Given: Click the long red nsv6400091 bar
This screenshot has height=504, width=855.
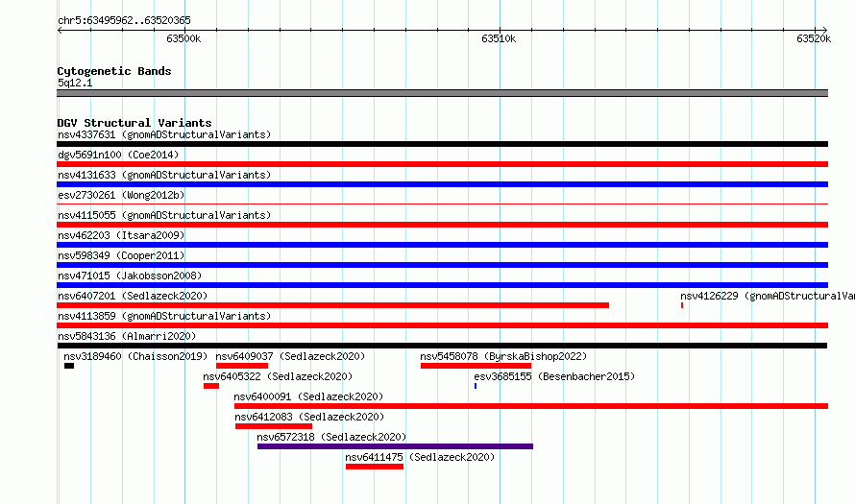Looking at the screenshot, I should [x=531, y=406].
